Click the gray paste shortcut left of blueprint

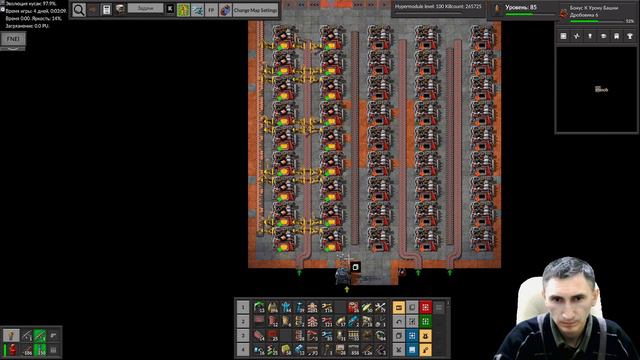point(399,336)
